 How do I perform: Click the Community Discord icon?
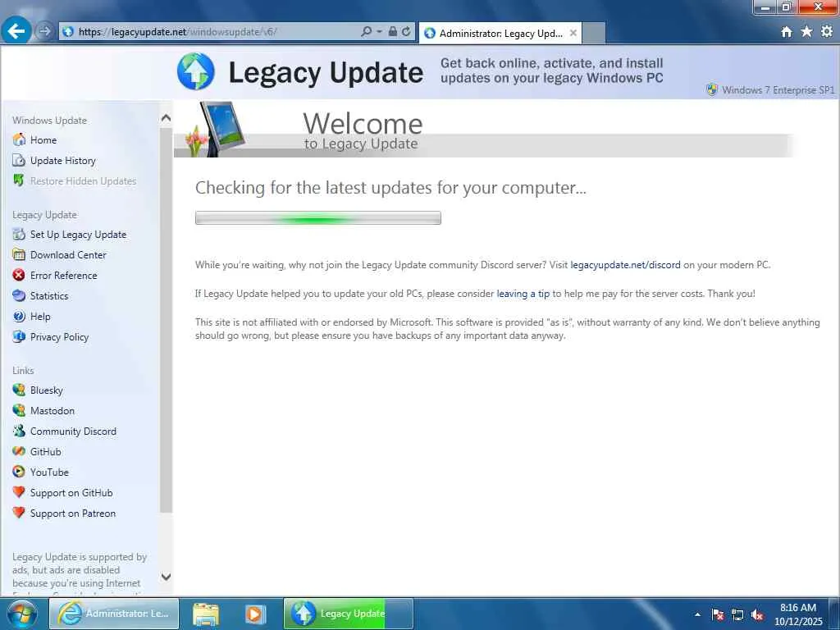19,431
